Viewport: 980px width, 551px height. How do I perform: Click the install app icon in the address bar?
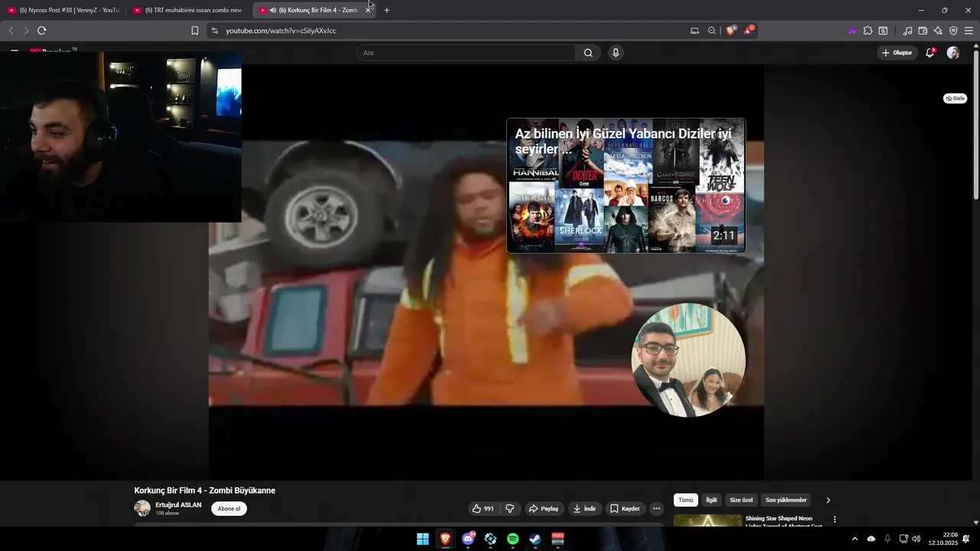[x=694, y=31]
